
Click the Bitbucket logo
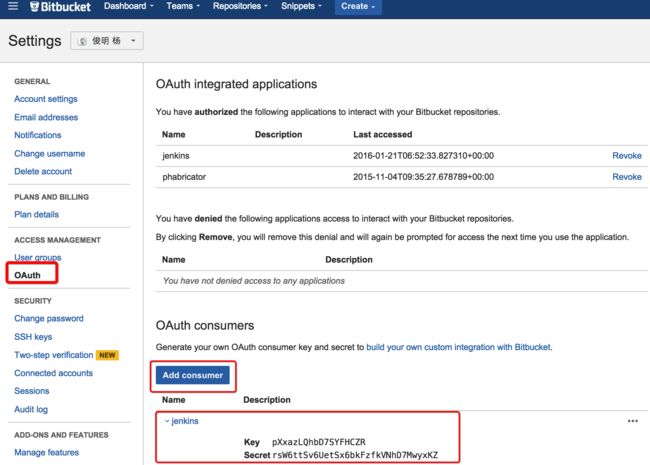(61, 6)
